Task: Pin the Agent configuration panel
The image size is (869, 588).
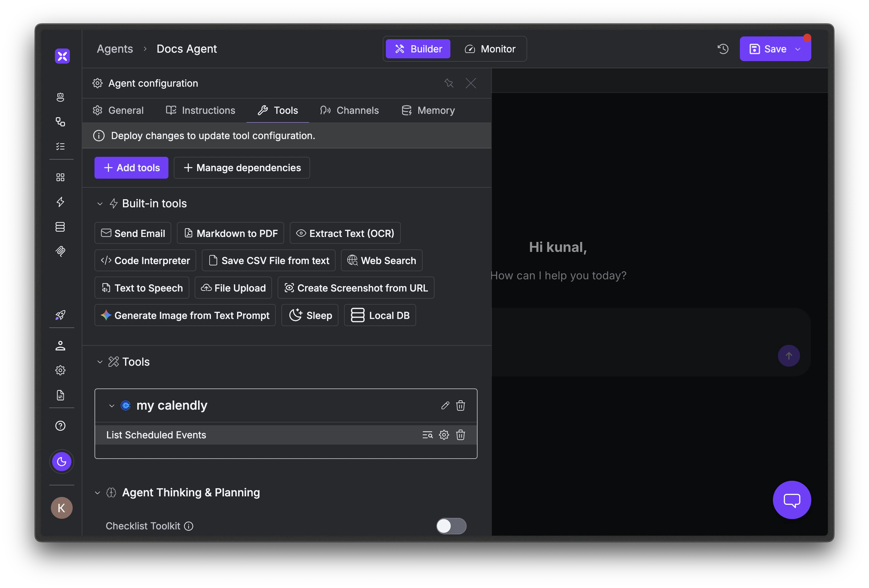Action: pos(449,83)
